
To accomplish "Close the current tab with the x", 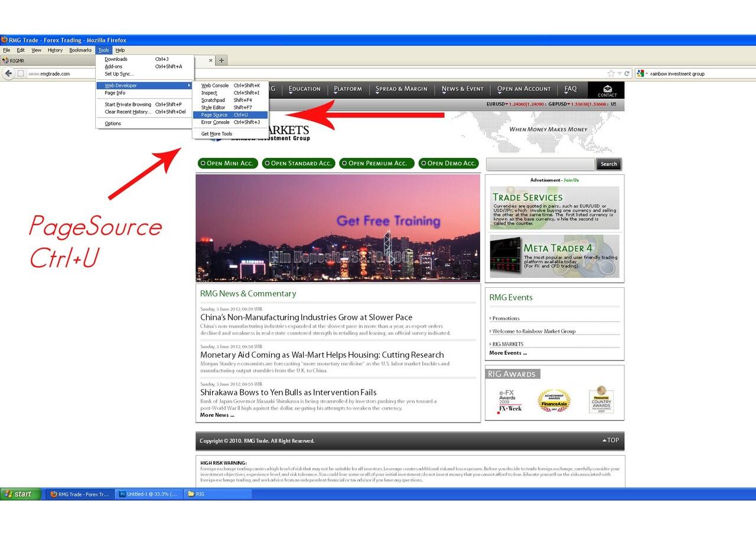I will [211, 60].
